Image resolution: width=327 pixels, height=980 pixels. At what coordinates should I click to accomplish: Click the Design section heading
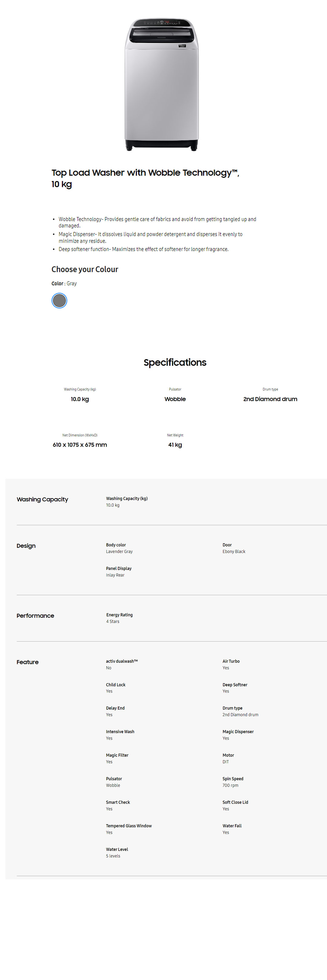click(x=26, y=546)
